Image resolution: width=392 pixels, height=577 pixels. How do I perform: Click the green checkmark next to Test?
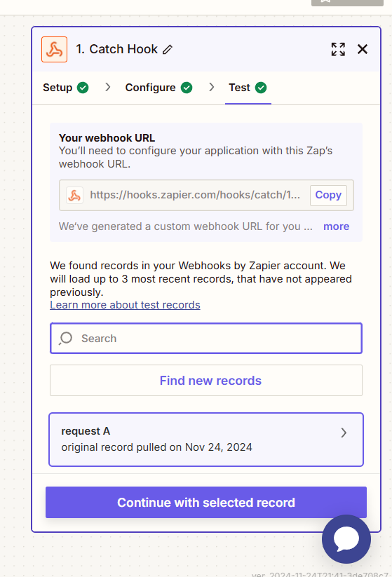(x=261, y=88)
